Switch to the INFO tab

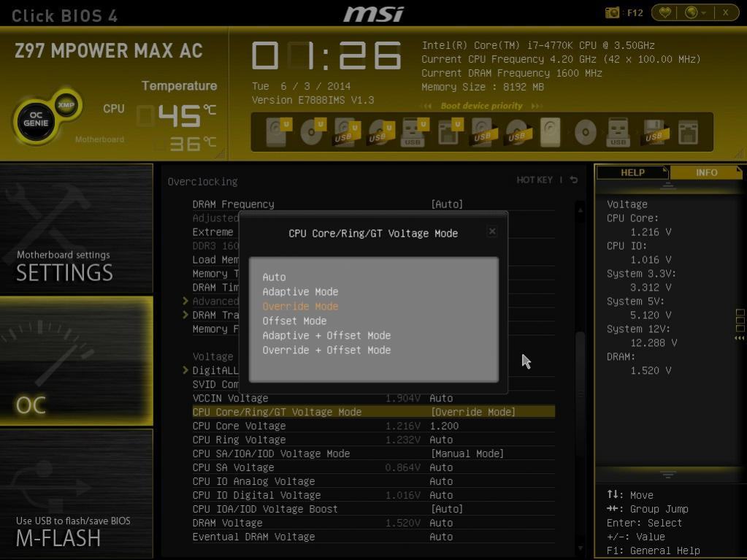pyautogui.click(x=706, y=172)
